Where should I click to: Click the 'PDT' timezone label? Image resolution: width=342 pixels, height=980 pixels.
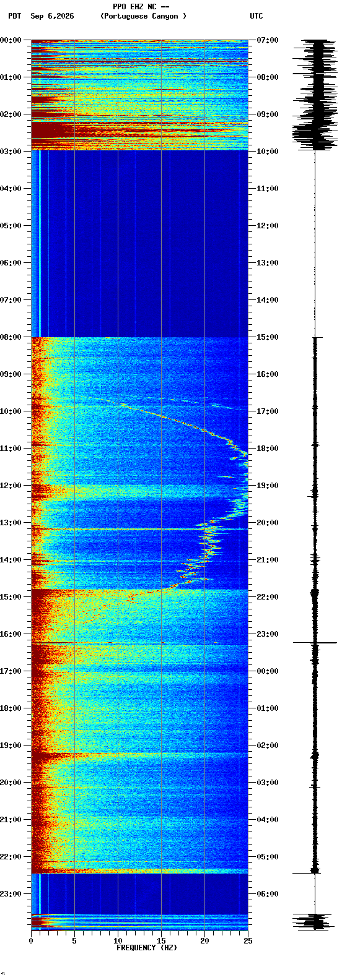[14, 16]
